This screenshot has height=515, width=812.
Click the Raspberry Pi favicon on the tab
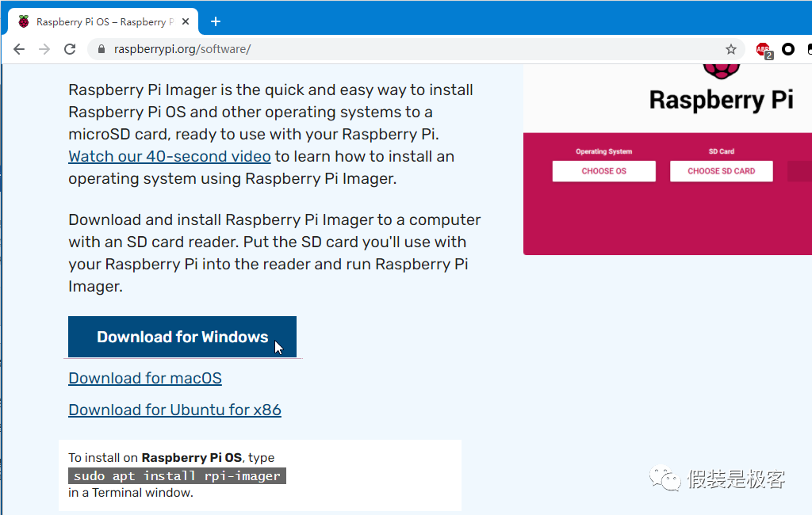pos(23,21)
